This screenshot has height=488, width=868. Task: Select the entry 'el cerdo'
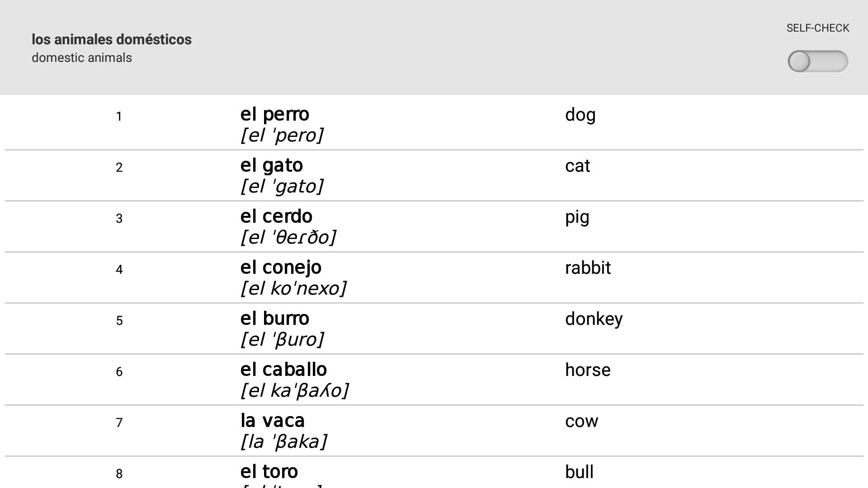click(277, 216)
